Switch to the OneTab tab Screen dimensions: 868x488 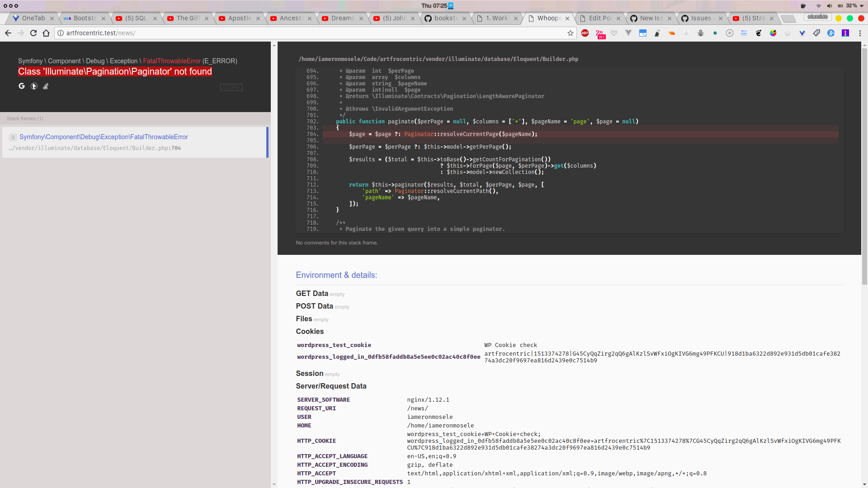tap(33, 18)
